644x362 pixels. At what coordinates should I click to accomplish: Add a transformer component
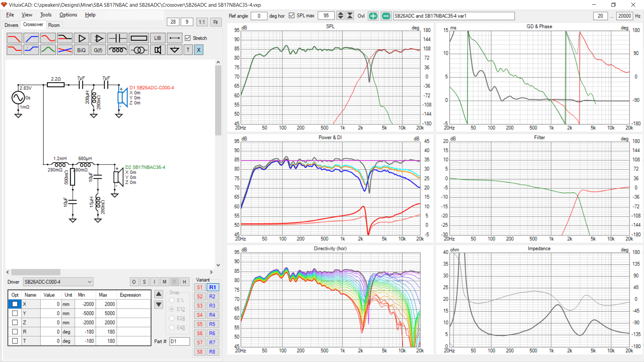click(139, 50)
